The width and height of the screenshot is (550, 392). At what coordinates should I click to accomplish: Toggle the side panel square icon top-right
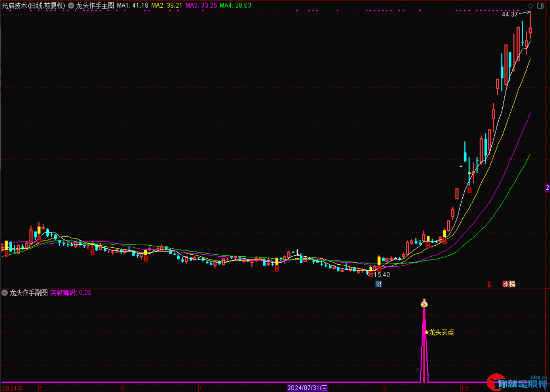coord(540,5)
